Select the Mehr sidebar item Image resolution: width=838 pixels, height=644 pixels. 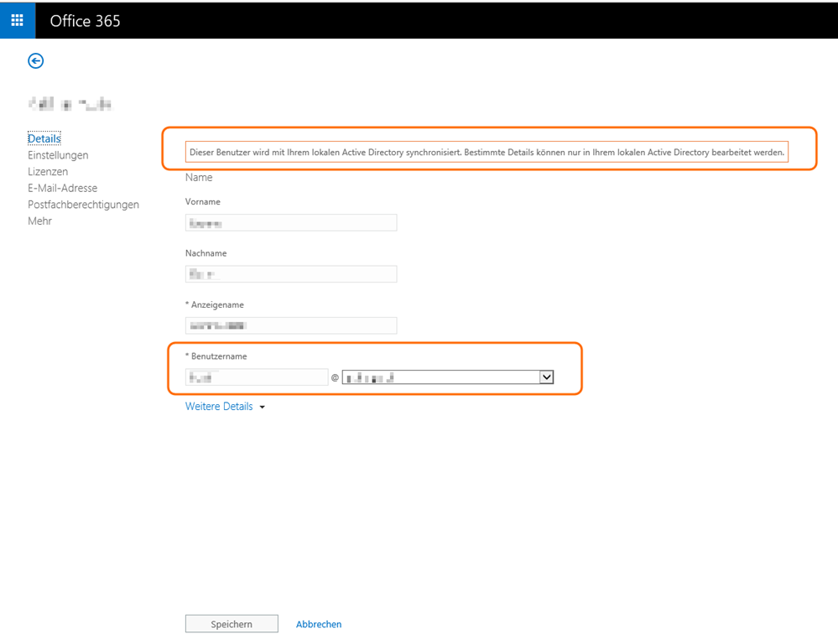[39, 221]
